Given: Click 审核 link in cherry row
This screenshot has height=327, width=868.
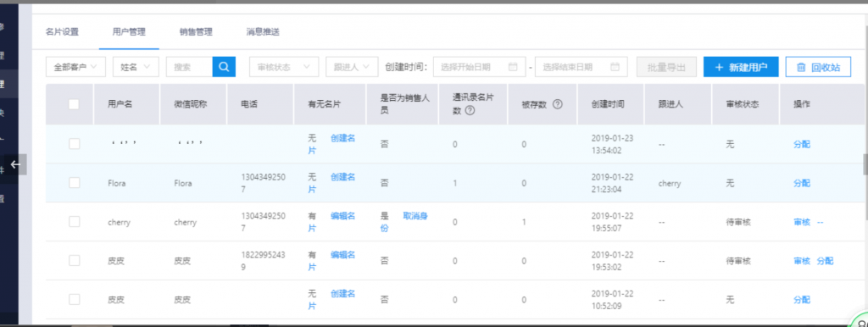Looking at the screenshot, I should (x=802, y=222).
